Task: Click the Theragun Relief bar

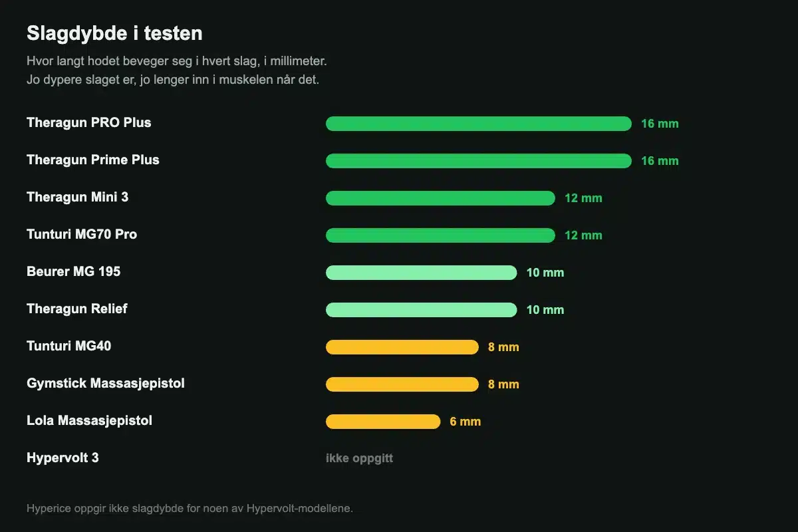Action: pyautogui.click(x=421, y=310)
